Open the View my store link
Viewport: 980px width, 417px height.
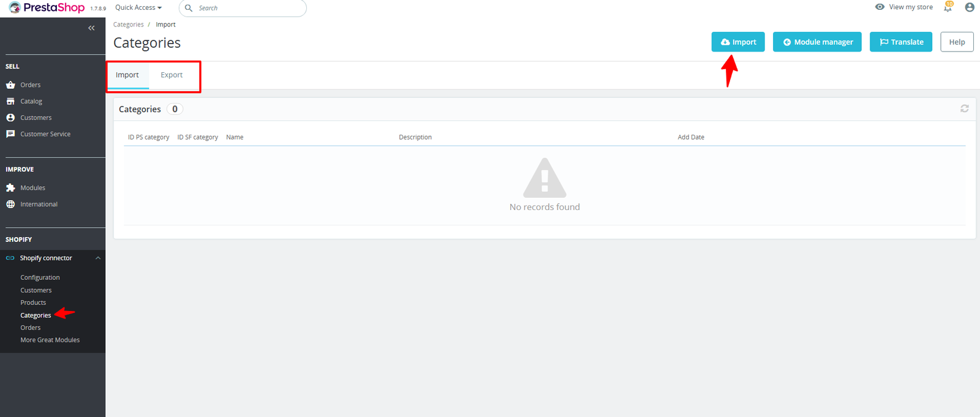pos(911,7)
